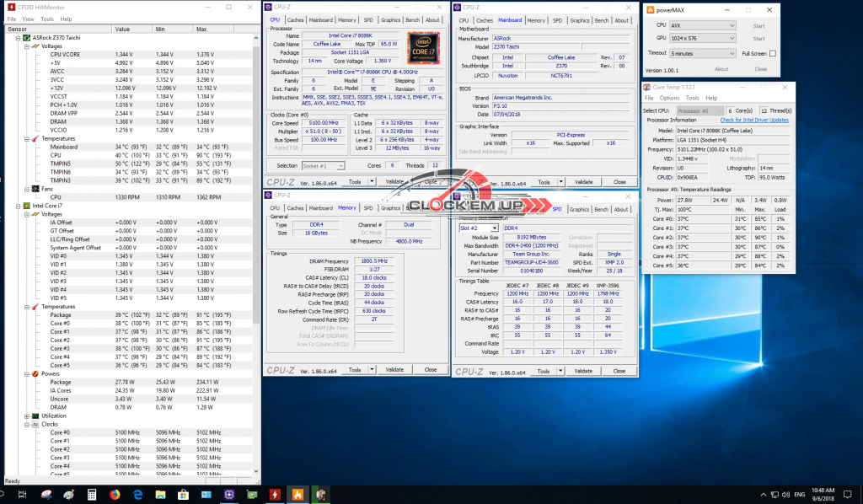Open Tools dropdown arrow in CPU-Z Memory window

click(372, 370)
